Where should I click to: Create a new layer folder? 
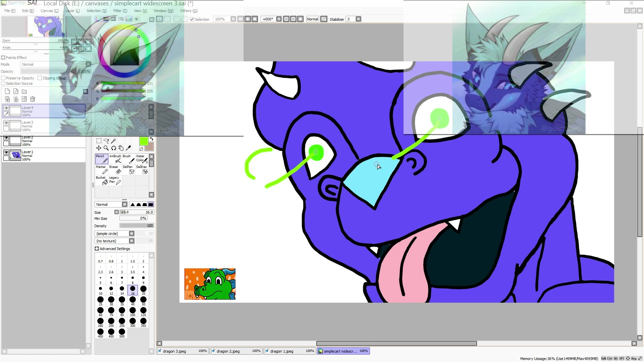(x=24, y=91)
